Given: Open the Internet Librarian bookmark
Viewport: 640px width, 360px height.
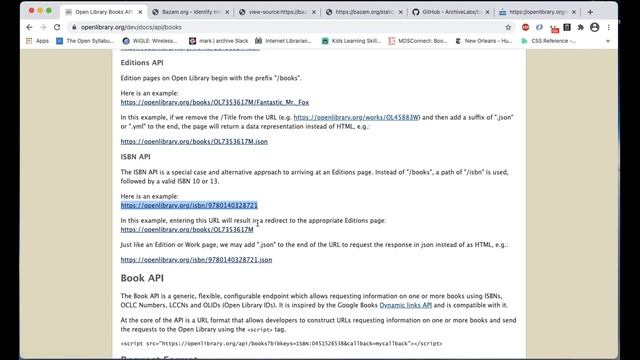Looking at the screenshot, I should pos(283,41).
